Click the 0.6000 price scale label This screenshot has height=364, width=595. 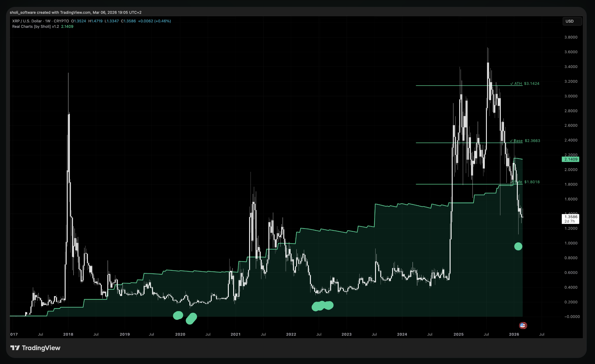coord(571,272)
